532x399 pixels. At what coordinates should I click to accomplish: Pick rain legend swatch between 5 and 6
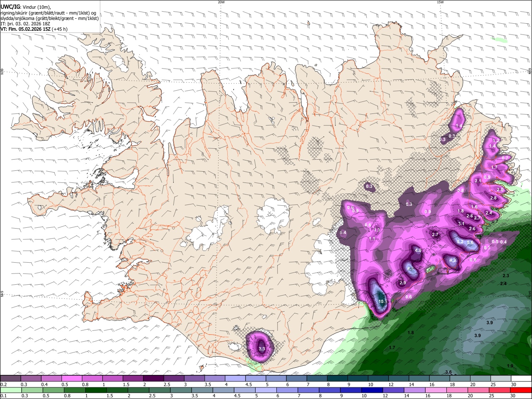266,390
